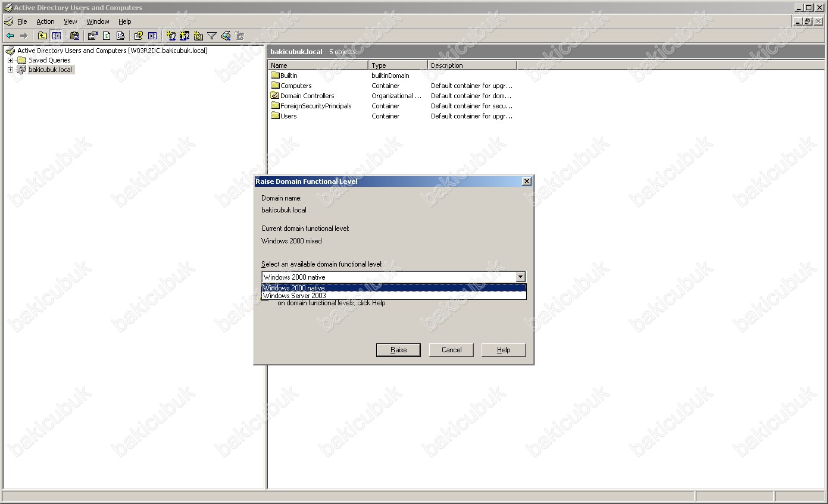Open the Help menu
The width and height of the screenshot is (828, 504).
pyautogui.click(x=124, y=21)
